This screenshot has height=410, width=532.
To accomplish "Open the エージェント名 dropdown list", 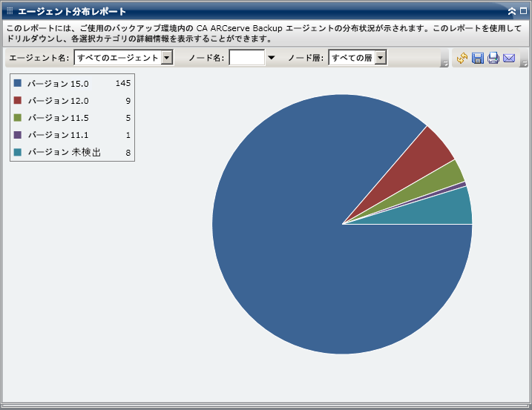I will (x=166, y=58).
